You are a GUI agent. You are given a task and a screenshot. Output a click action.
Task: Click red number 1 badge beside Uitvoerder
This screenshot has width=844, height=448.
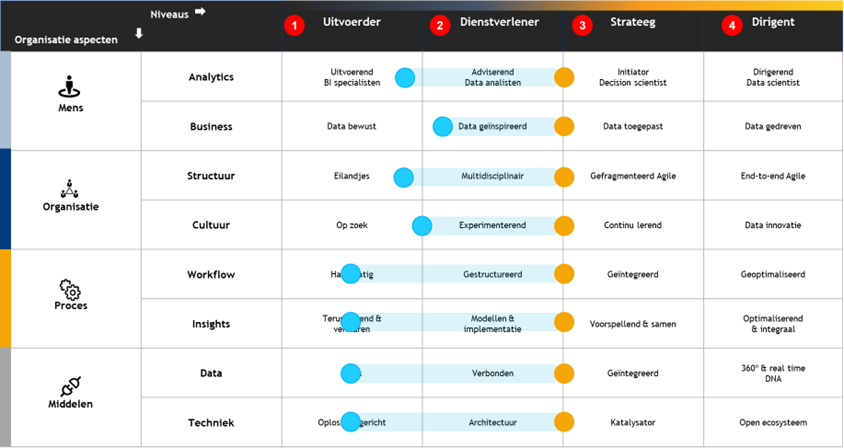coord(293,26)
